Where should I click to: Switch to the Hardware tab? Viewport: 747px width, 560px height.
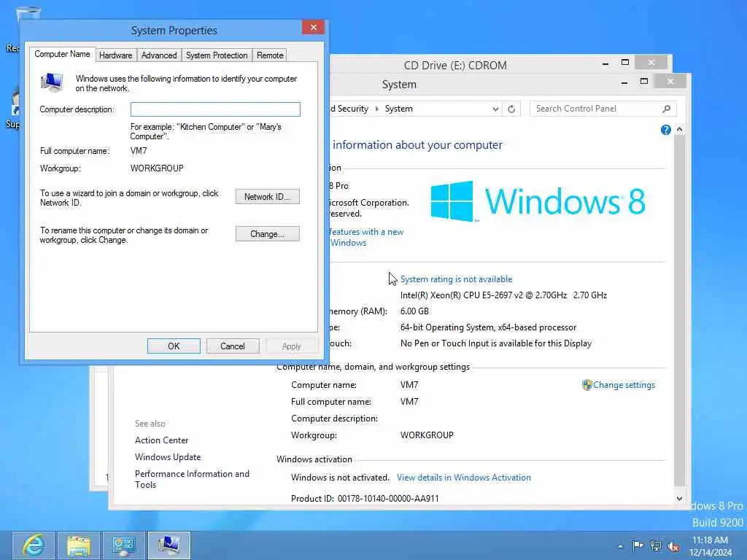point(116,55)
